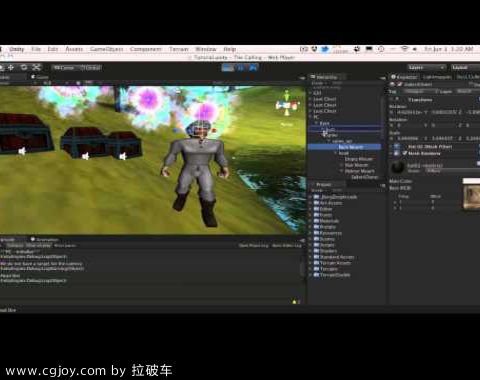
Task: Select the Rotate tool in toolbar
Action: coord(24,68)
